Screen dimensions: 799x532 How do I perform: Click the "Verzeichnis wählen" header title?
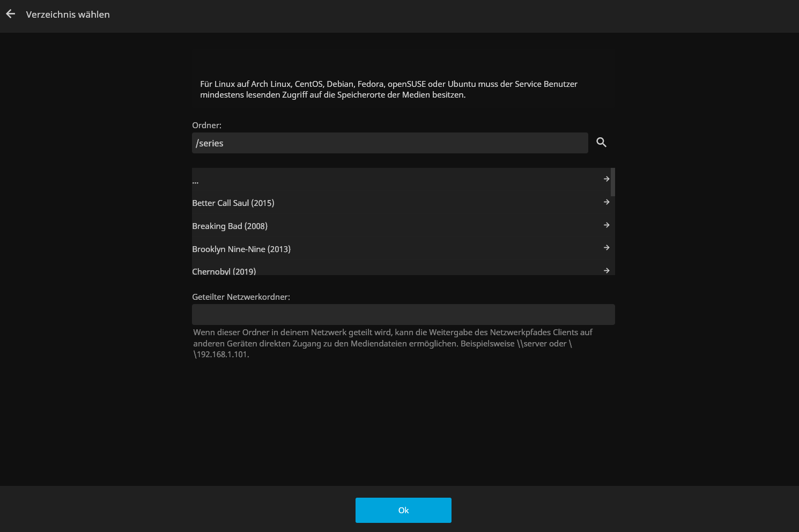click(x=68, y=14)
